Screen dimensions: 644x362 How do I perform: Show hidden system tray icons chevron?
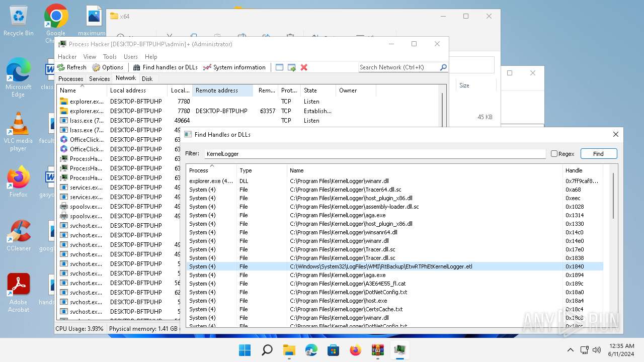(x=570, y=350)
